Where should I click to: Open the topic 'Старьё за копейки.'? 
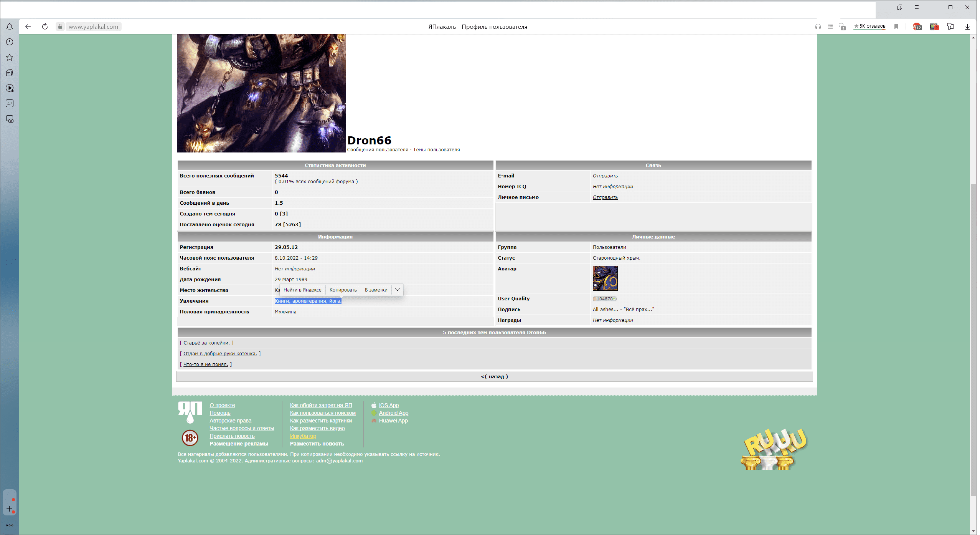[x=206, y=343]
